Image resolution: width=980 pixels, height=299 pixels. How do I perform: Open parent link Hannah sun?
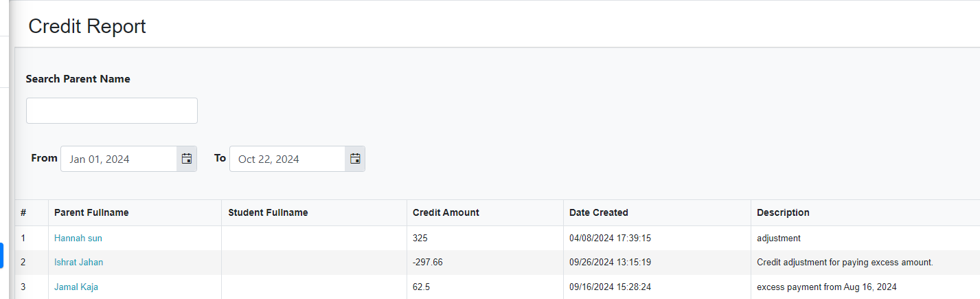pos(78,238)
